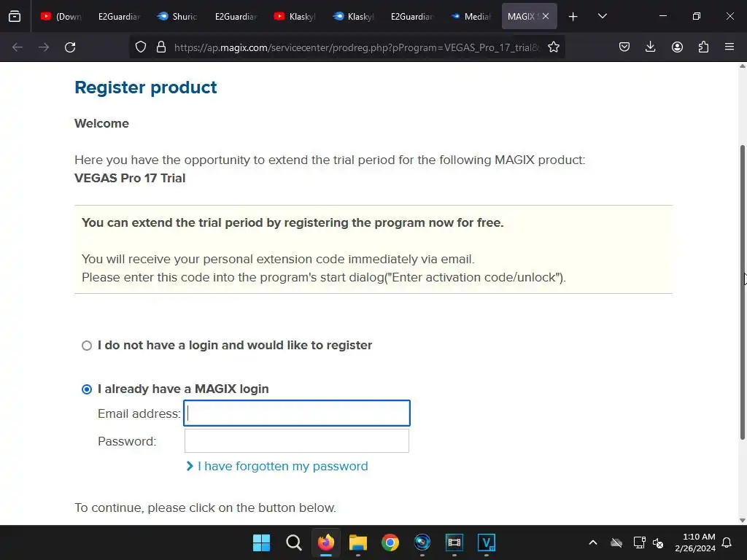The height and width of the screenshot is (560, 747).
Task: Click the magix.com address bar URL
Action: tap(357, 47)
